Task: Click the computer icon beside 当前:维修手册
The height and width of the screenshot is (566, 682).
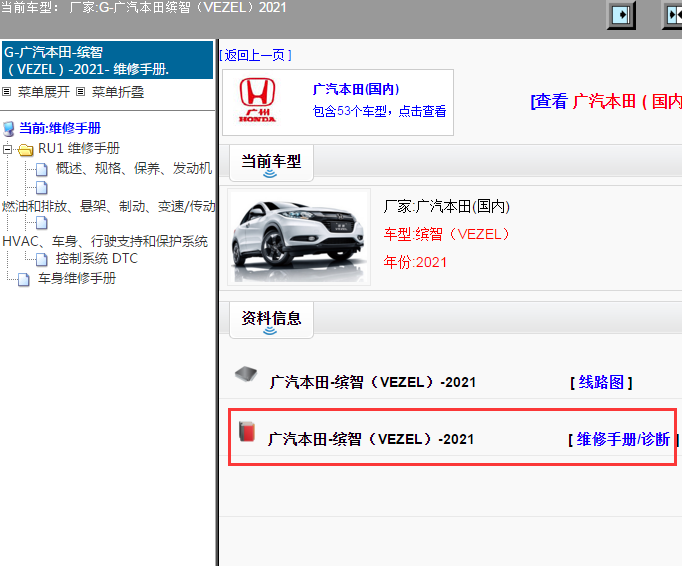Action: pyautogui.click(x=9, y=129)
